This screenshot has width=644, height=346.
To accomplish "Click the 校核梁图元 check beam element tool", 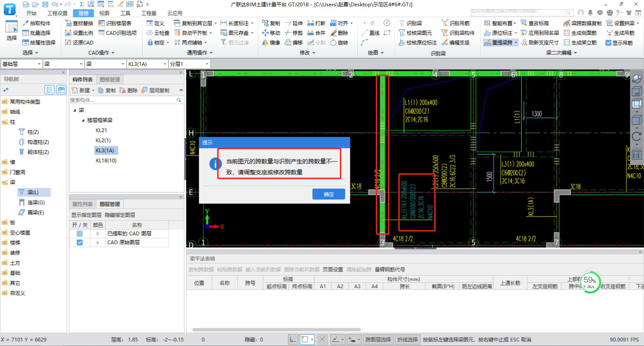I will pyautogui.click(x=415, y=33).
